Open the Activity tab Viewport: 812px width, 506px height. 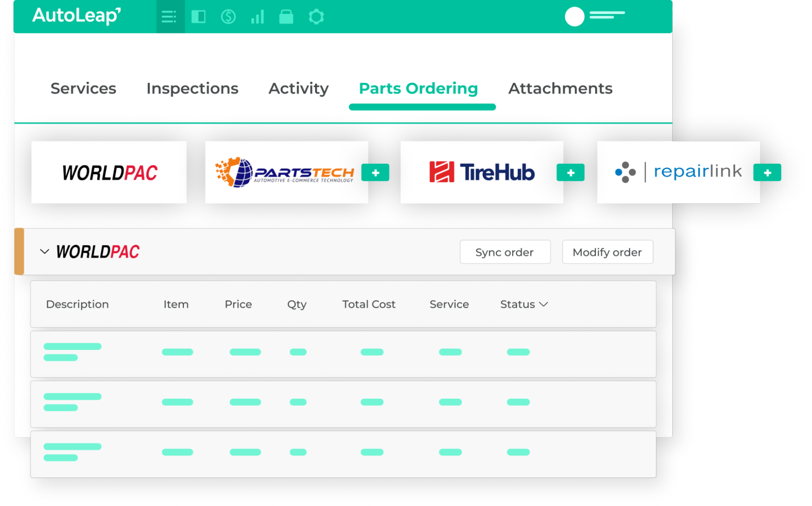299,88
